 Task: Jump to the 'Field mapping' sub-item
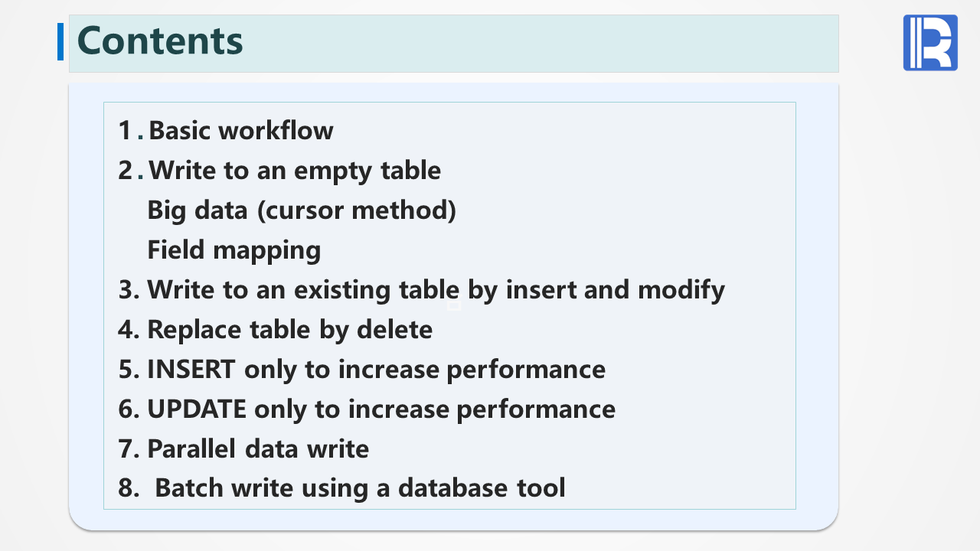[x=234, y=249]
